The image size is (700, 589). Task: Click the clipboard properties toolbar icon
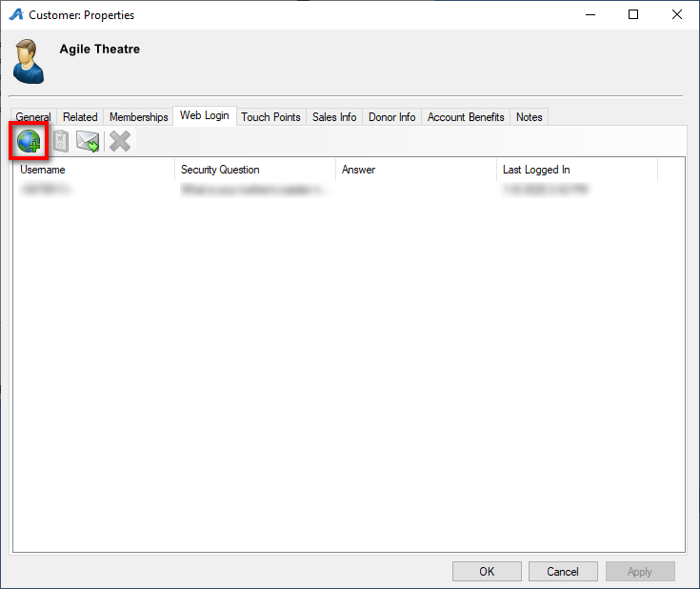pyautogui.click(x=59, y=142)
